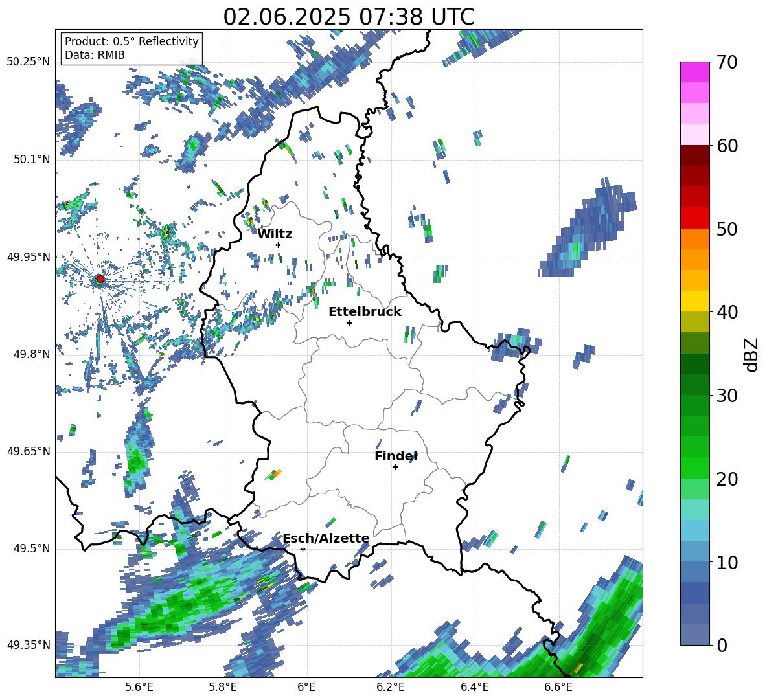Screen dimensions: 767x700
Task: Click the 10 colorbar tick label
Action: [x=727, y=563]
